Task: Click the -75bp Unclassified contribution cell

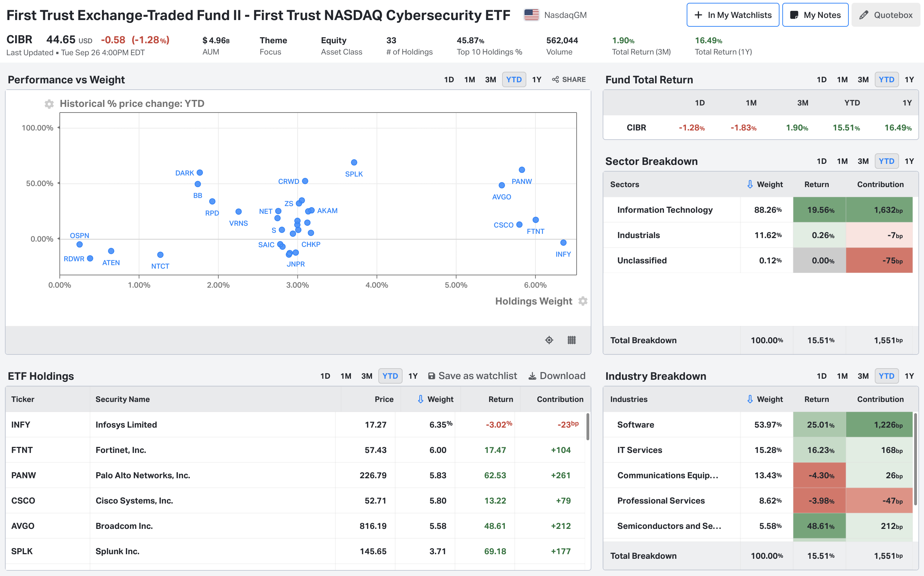Action: 879,260
